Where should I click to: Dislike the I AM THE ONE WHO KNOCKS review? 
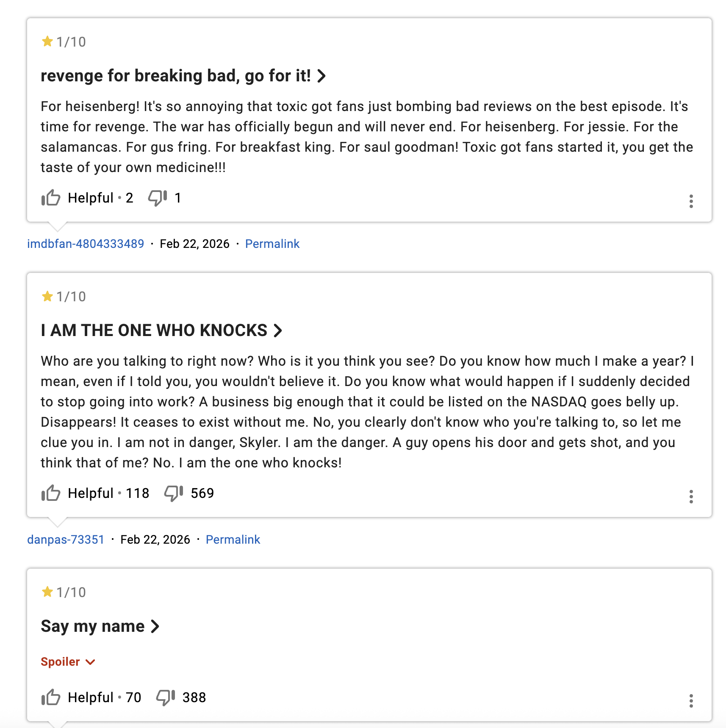click(173, 493)
